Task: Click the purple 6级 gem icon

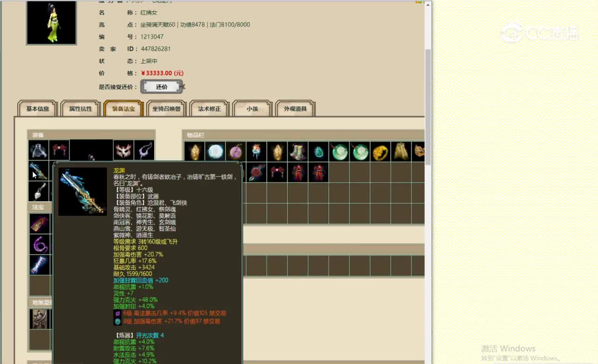Action: (x=117, y=314)
